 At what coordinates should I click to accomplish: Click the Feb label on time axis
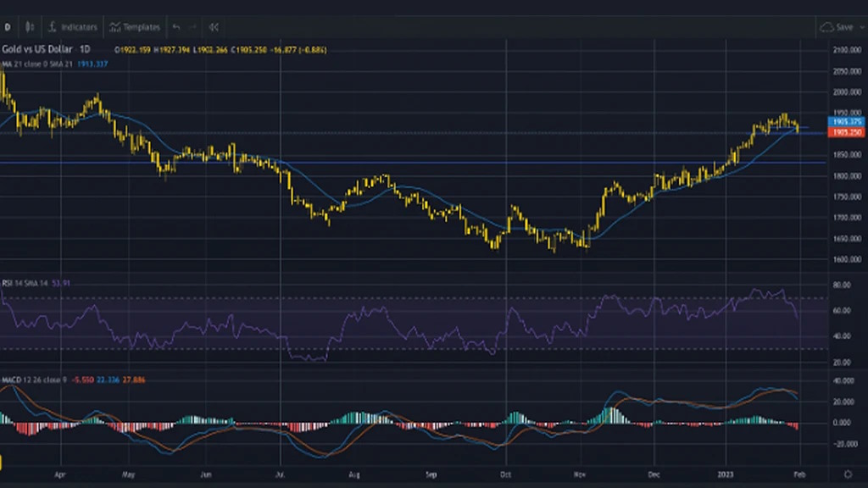click(x=799, y=474)
